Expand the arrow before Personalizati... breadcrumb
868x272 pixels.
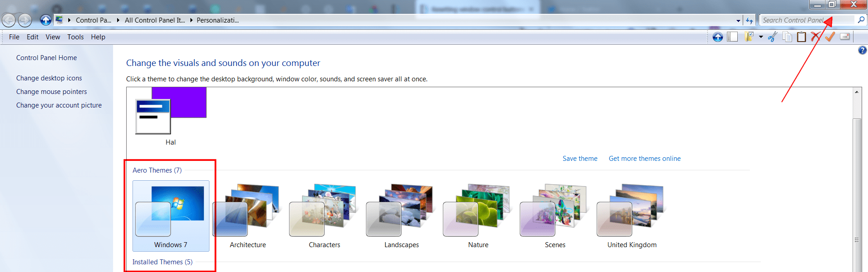(191, 20)
